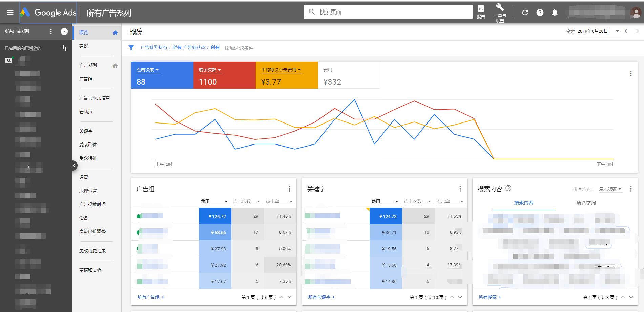Click the 工具与设置 wrench icon
The image size is (644, 312).
point(499,10)
